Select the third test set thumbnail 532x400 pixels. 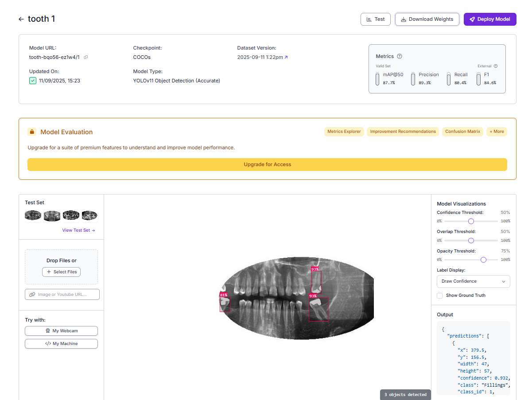point(71,215)
